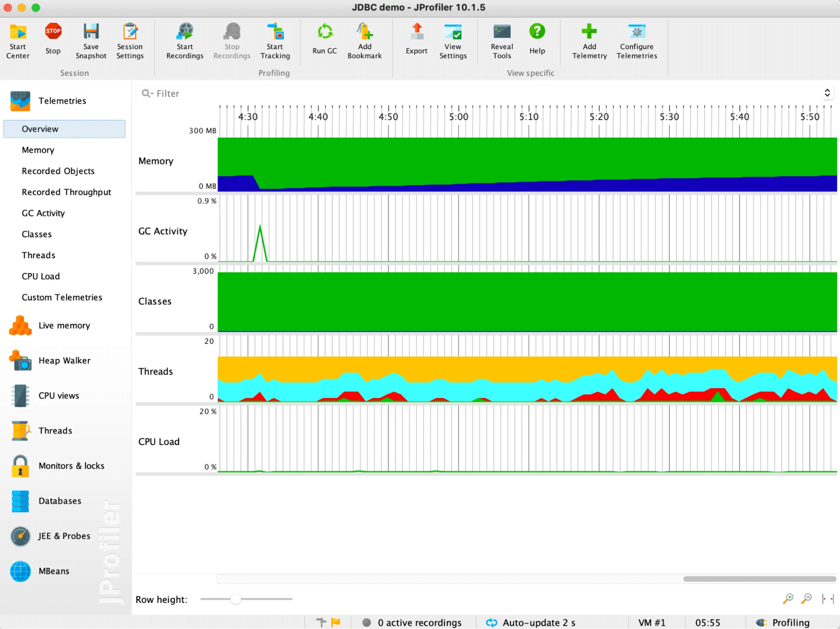Toggle the pin control in the status bar
840x629 pixels.
tap(321, 622)
